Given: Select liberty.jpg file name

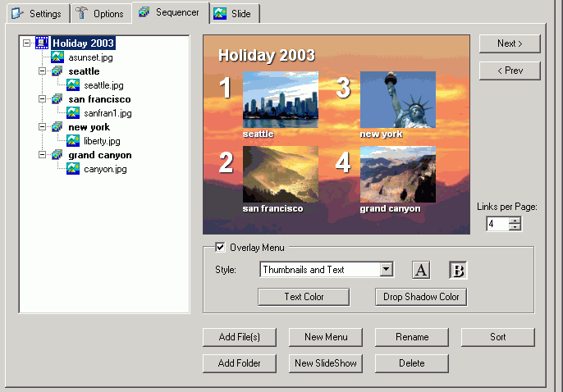Looking at the screenshot, I should point(102,141).
